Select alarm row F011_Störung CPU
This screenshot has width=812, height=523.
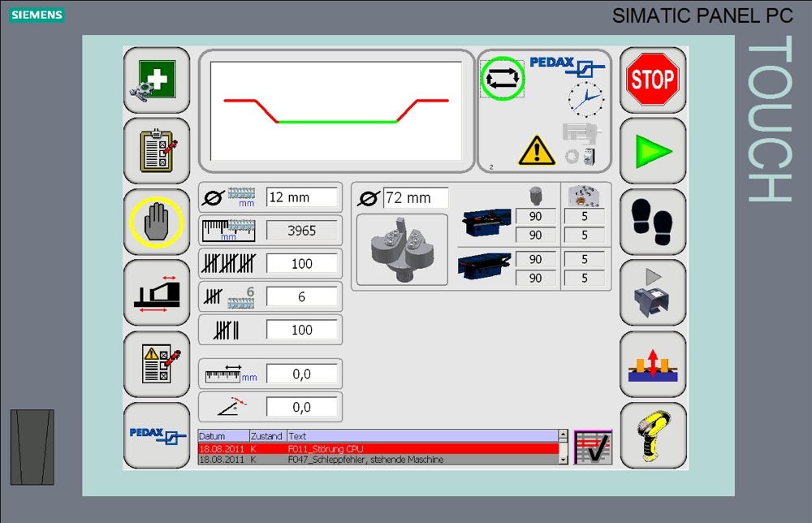tap(378, 448)
